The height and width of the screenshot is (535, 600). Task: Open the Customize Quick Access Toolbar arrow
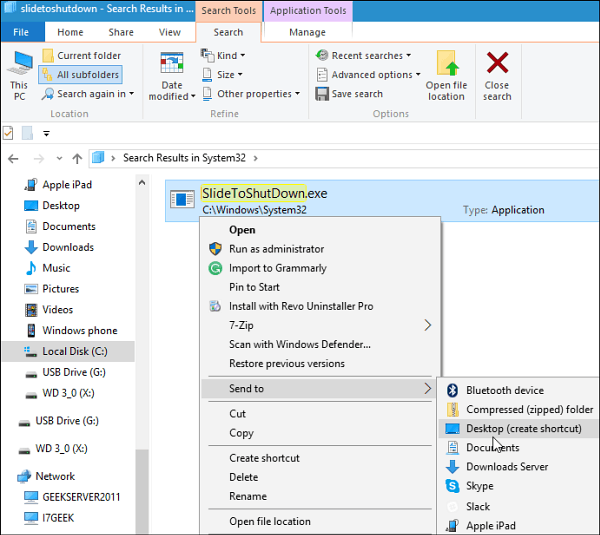click(x=46, y=134)
